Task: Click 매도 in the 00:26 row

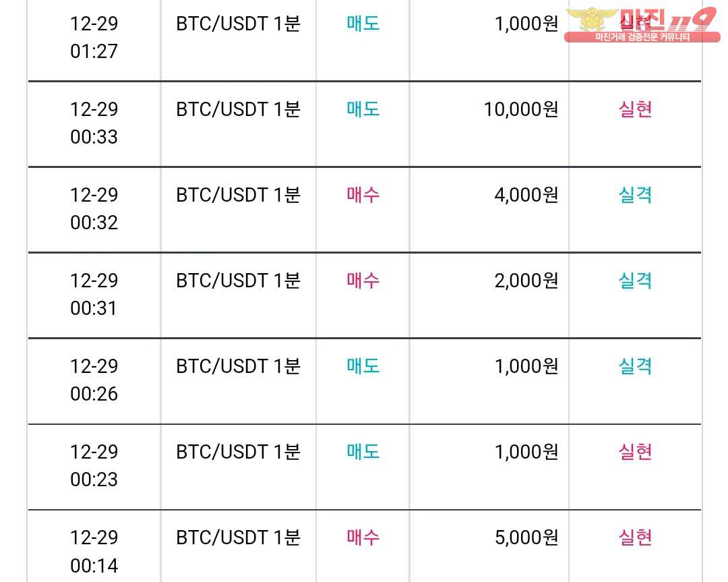Action: 363,366
